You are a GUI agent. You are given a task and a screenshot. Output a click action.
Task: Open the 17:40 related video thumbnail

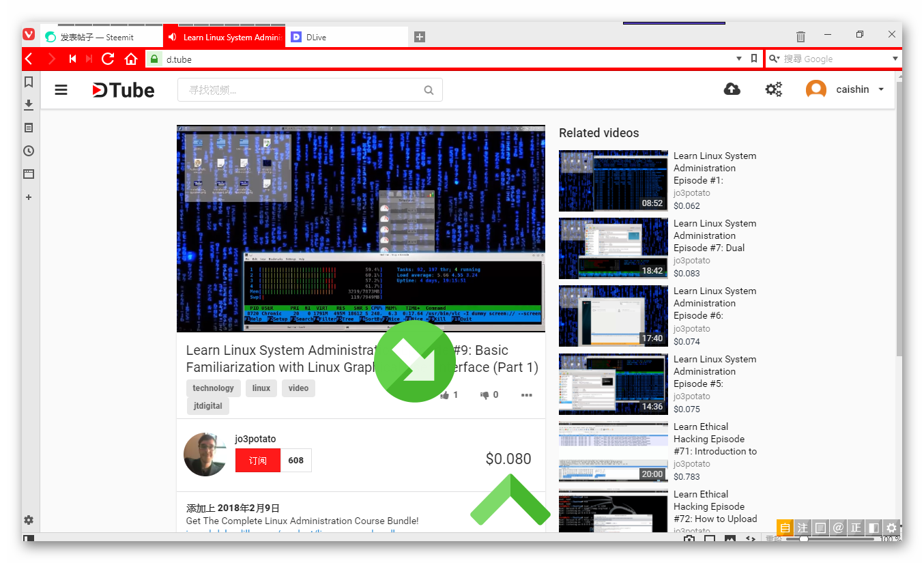pyautogui.click(x=613, y=316)
